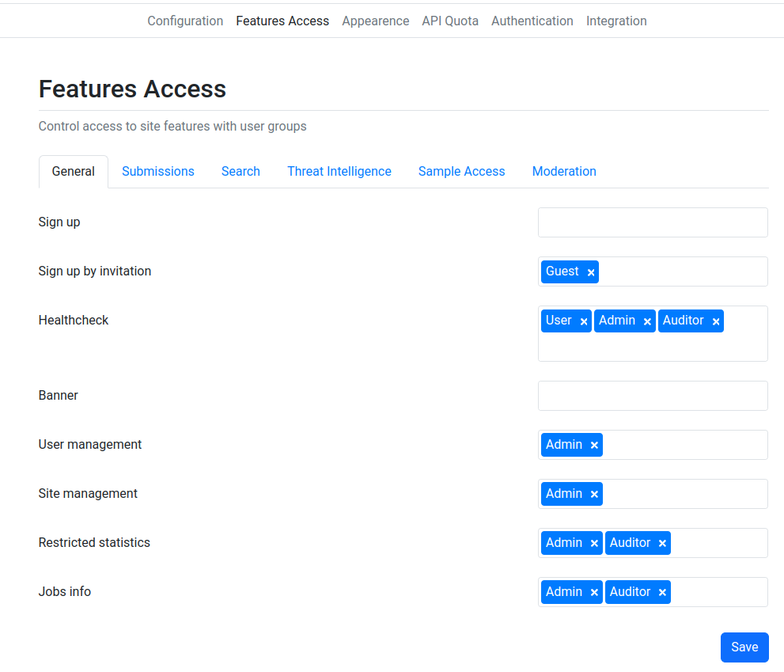The width and height of the screenshot is (784, 672).
Task: Open the Sign up groups selector
Action: tap(653, 222)
